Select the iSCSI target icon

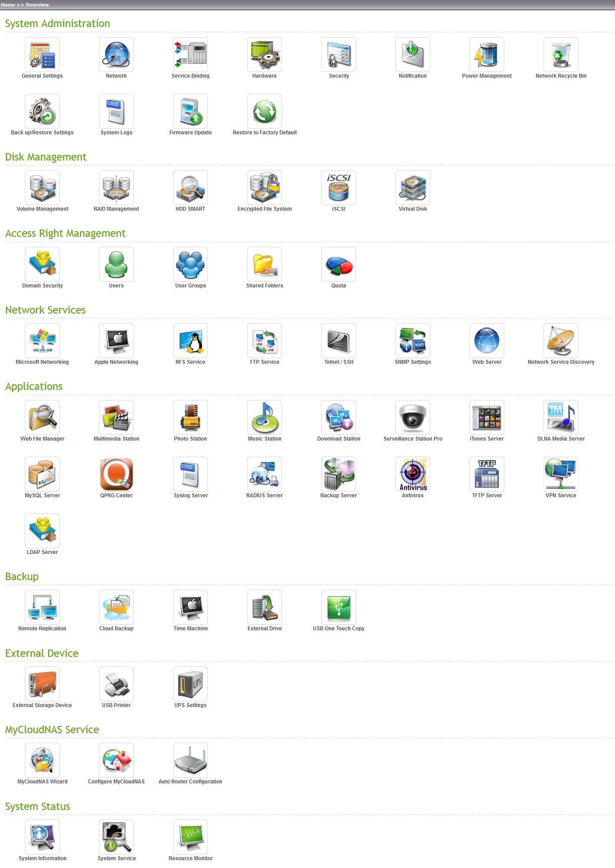coord(339,188)
